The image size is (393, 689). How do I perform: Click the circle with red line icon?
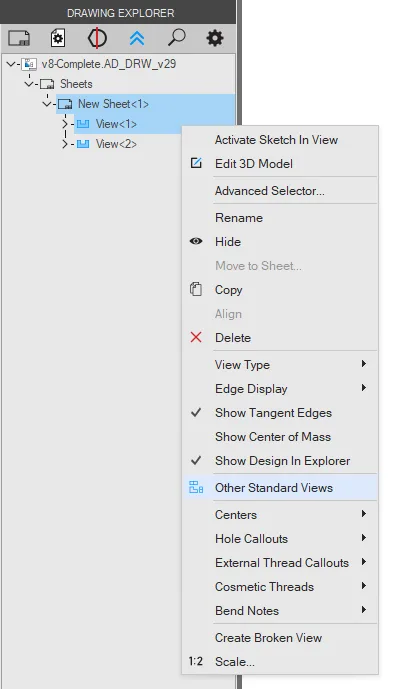click(x=97, y=38)
